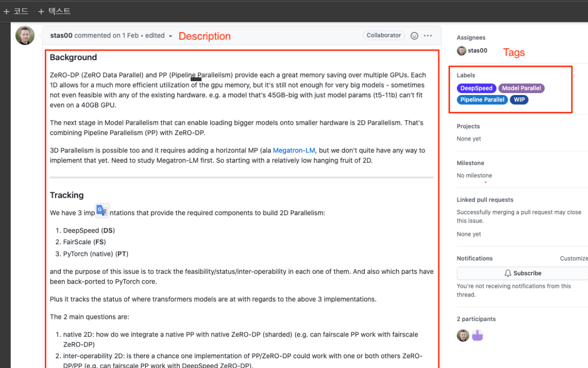Click the '2 participants' text

[476, 319]
